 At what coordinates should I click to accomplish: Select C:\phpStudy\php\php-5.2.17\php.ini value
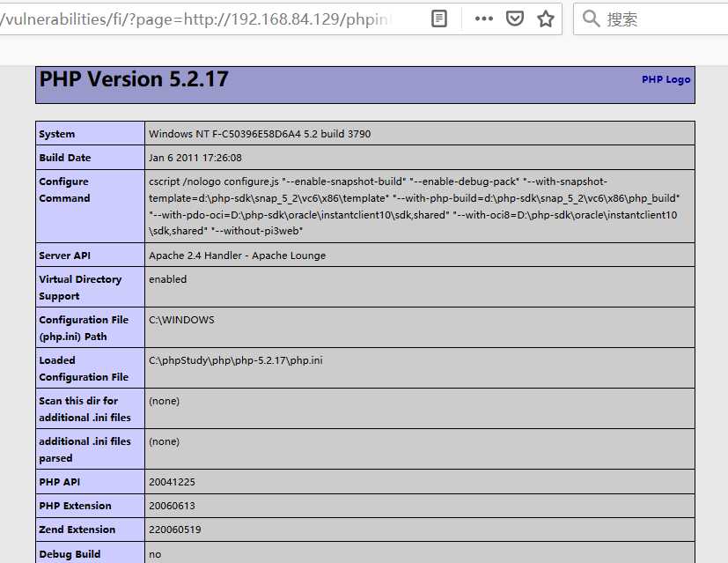[x=235, y=360]
